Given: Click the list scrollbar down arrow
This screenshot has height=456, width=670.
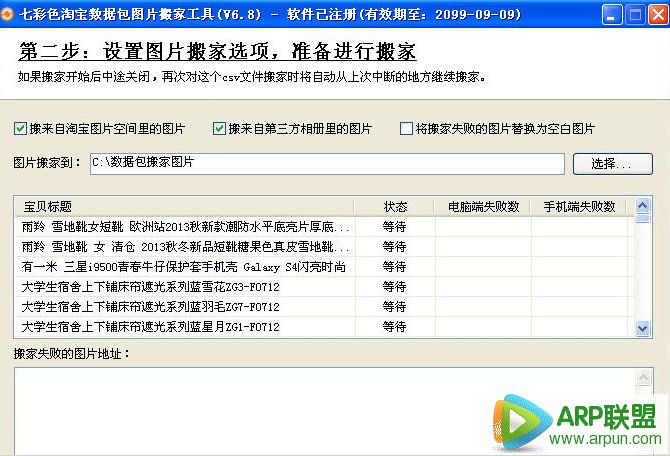Looking at the screenshot, I should point(643,328).
